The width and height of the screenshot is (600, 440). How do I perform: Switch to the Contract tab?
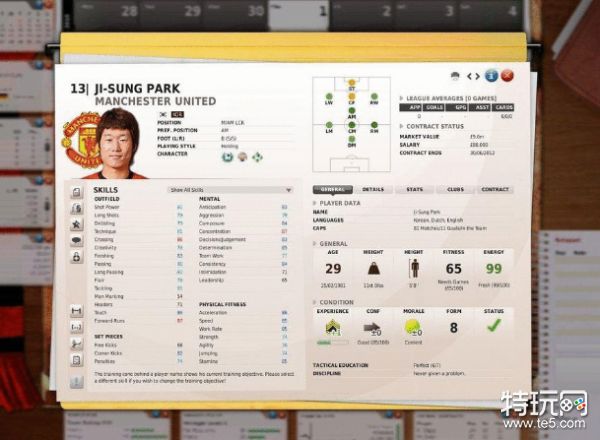pyautogui.click(x=495, y=189)
